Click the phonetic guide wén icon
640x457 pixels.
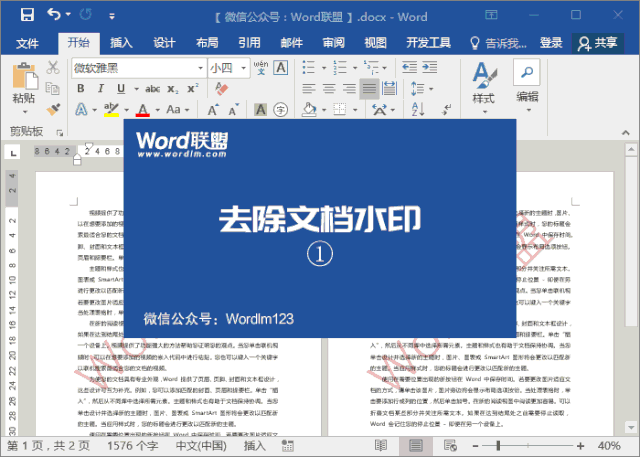click(260, 68)
